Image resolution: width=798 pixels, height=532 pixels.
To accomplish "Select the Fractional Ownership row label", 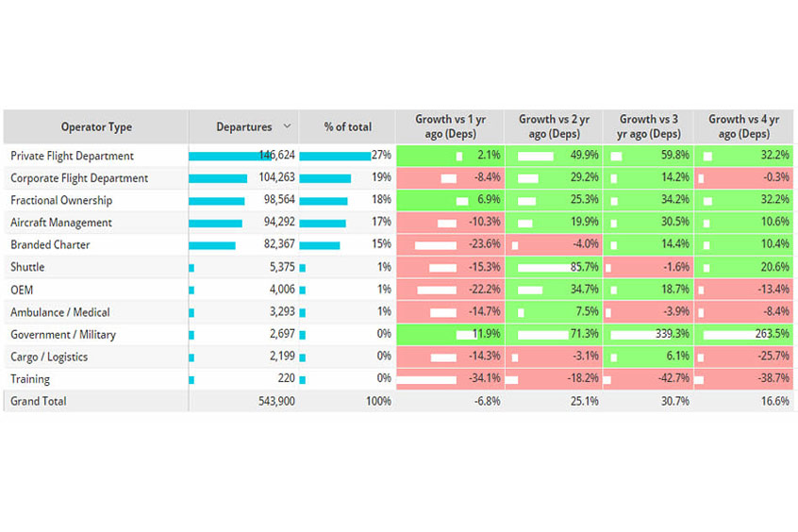I will pos(61,200).
